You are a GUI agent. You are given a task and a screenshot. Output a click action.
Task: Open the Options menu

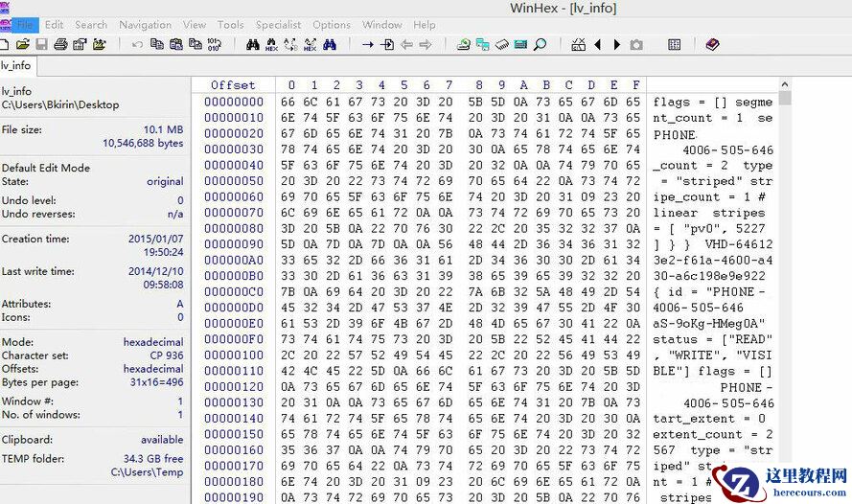(332, 25)
